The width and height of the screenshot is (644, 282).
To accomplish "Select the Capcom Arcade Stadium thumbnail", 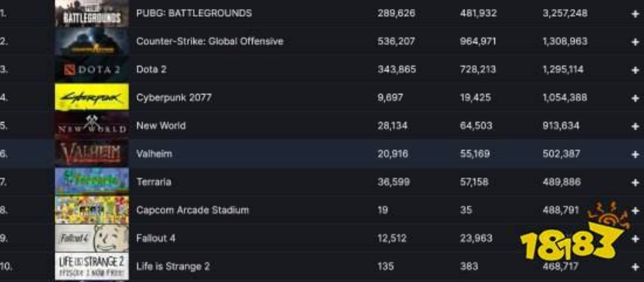I will [92, 210].
